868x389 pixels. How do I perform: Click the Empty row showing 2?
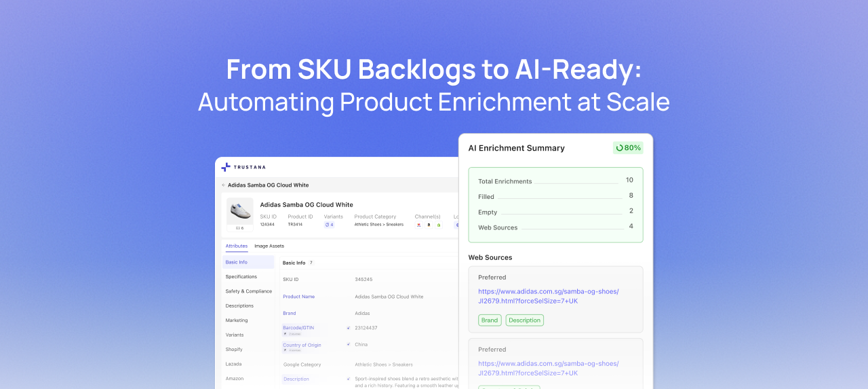[556, 212]
